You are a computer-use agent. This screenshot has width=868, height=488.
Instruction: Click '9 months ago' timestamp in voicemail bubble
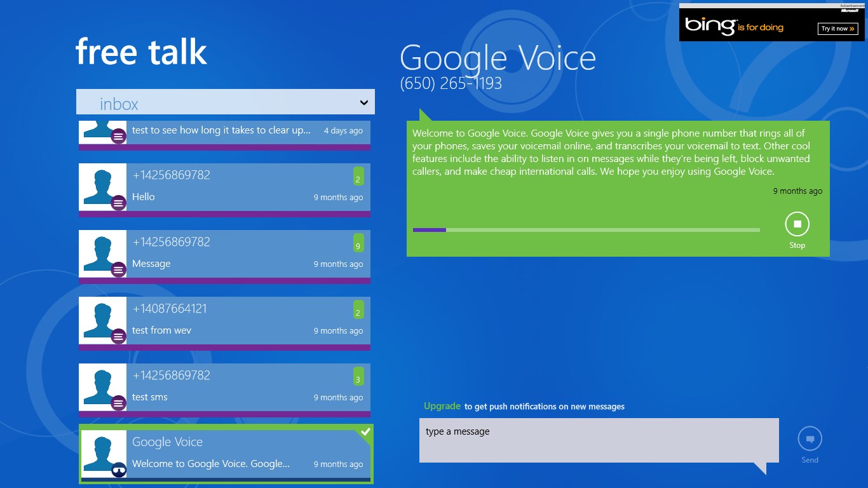pos(797,191)
